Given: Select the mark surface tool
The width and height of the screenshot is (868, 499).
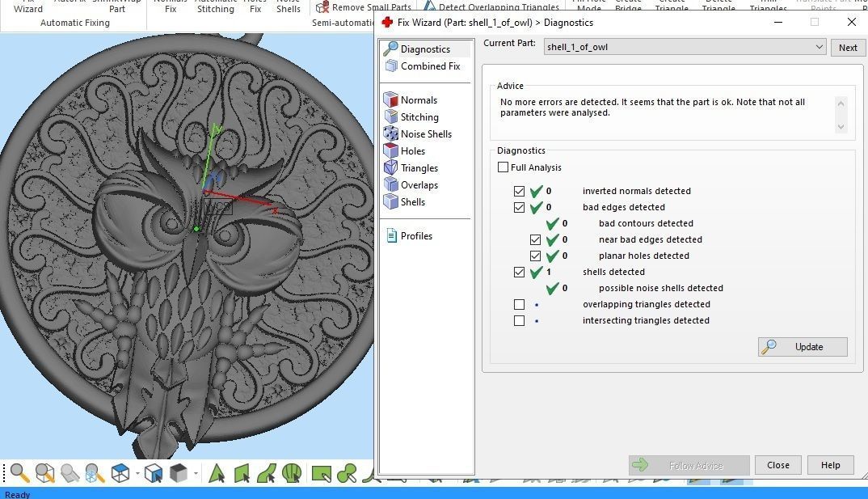Looking at the screenshot, I should coord(266,473).
